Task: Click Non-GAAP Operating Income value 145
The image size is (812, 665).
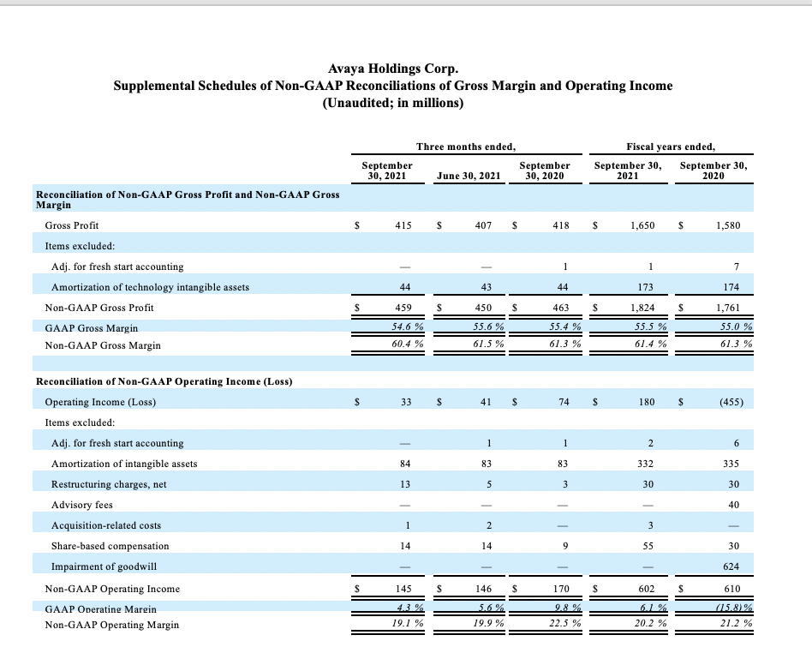Action: 403,589
